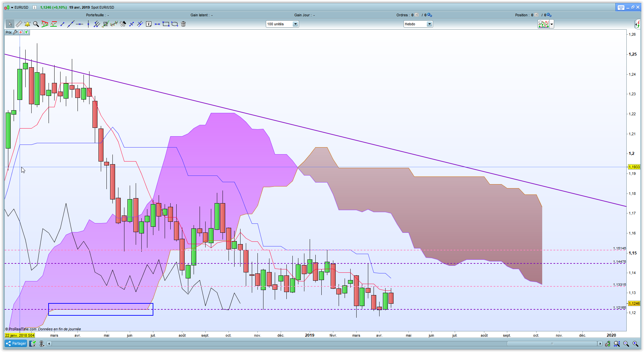Screen dimensions: 644x352
Task: Select the text annotation tool
Action: click(x=149, y=24)
